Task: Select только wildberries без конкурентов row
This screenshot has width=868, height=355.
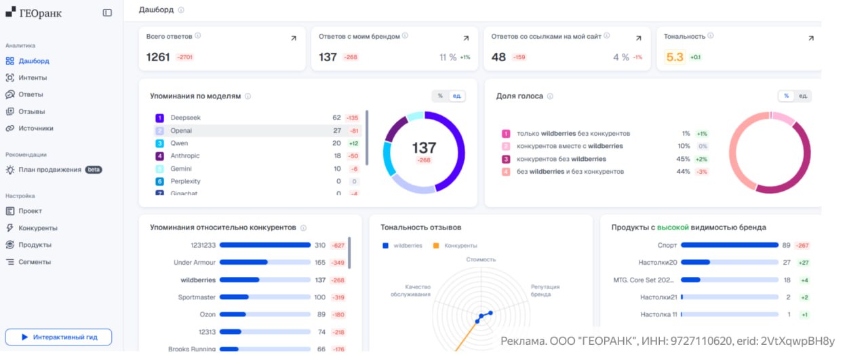Action: coord(605,134)
